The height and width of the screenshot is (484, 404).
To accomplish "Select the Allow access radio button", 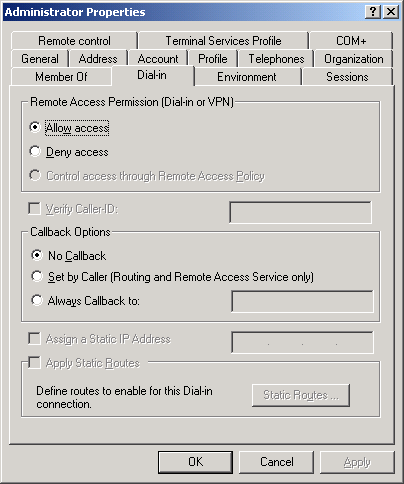I will [35, 127].
